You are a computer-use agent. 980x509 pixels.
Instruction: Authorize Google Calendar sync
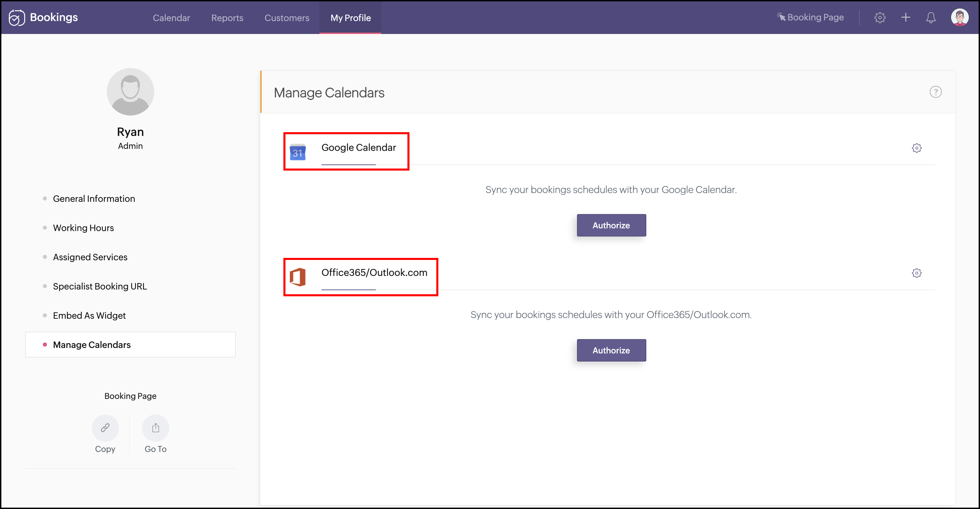(x=611, y=225)
